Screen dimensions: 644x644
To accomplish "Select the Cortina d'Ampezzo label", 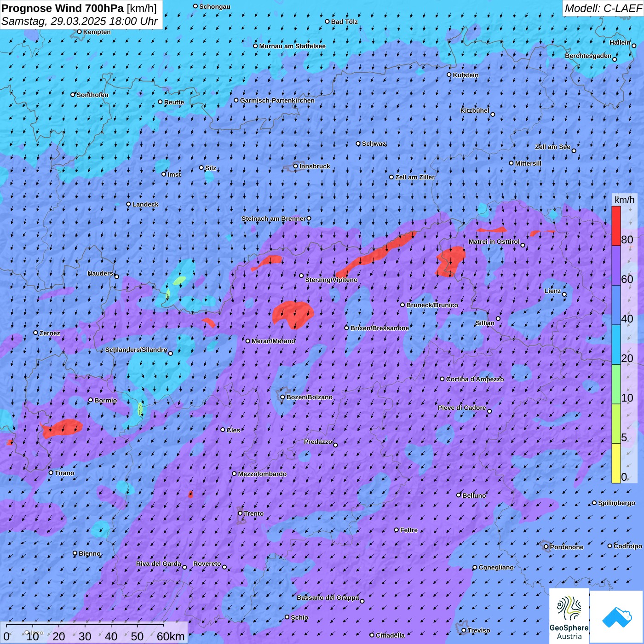I will click(x=475, y=379).
